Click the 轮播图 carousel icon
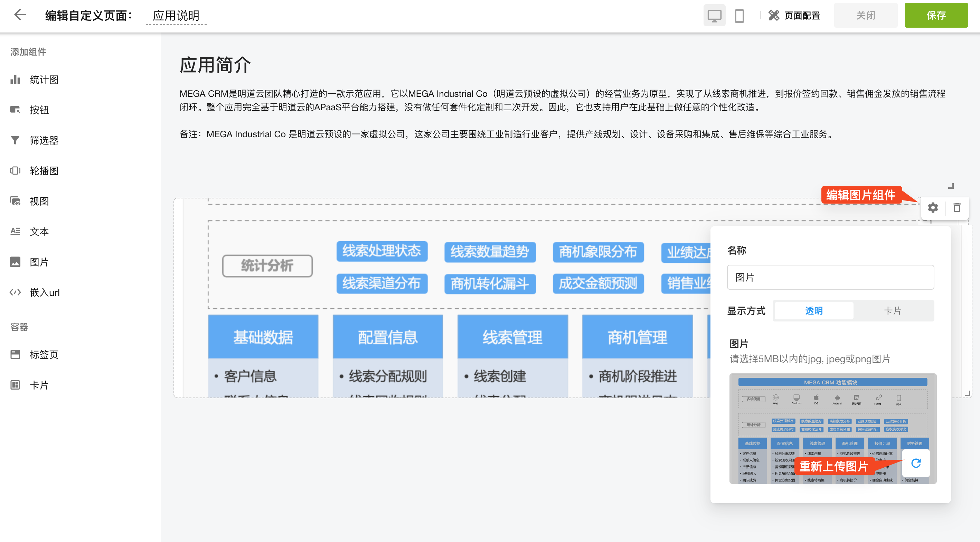This screenshot has height=542, width=980. [x=15, y=171]
